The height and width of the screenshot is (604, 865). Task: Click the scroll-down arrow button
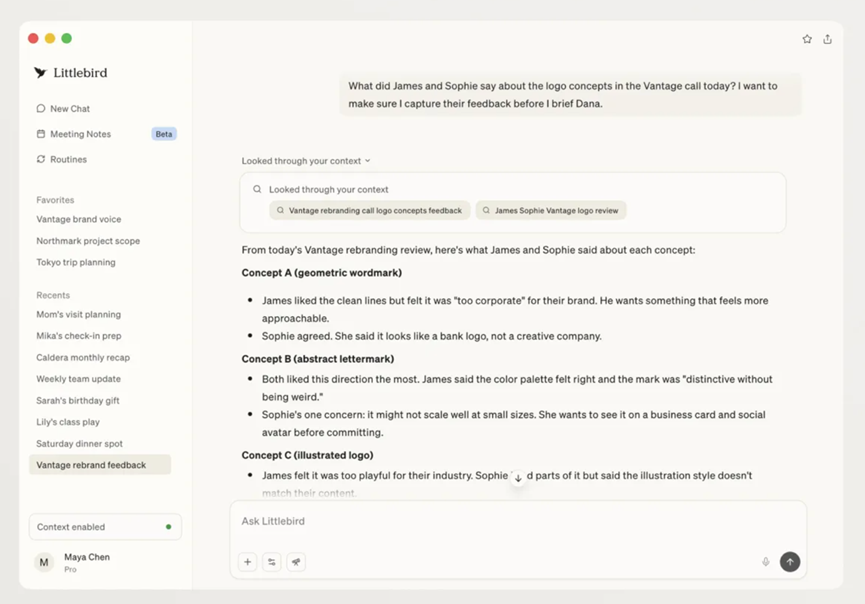tap(518, 478)
